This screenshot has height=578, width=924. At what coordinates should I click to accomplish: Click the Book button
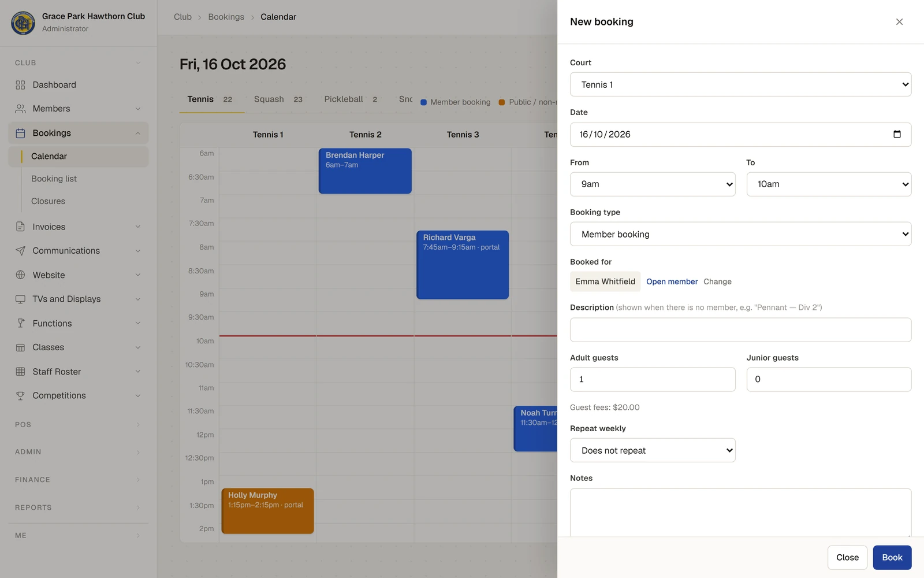[x=892, y=558]
